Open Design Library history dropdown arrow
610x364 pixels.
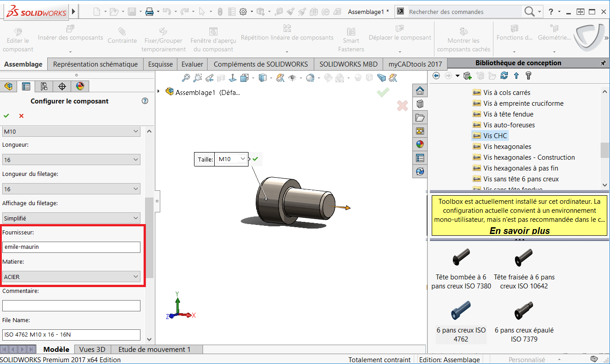[457, 76]
